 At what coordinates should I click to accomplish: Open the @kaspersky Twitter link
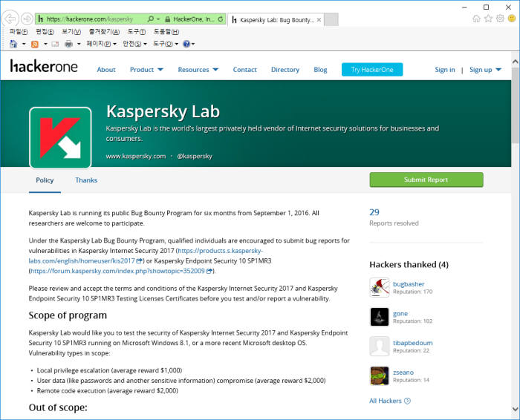195,156
